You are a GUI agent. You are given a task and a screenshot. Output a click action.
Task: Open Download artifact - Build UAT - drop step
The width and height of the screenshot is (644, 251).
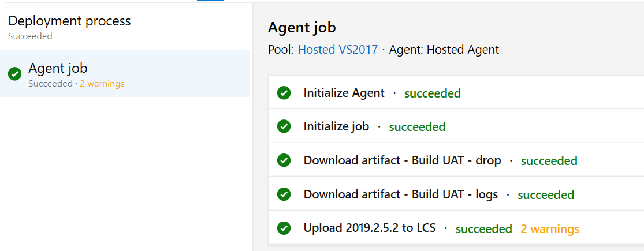point(456,160)
